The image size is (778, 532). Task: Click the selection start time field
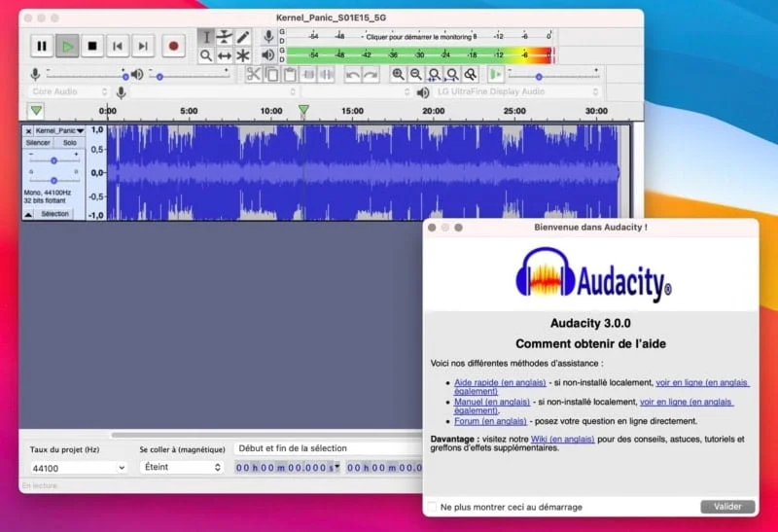tap(287, 468)
